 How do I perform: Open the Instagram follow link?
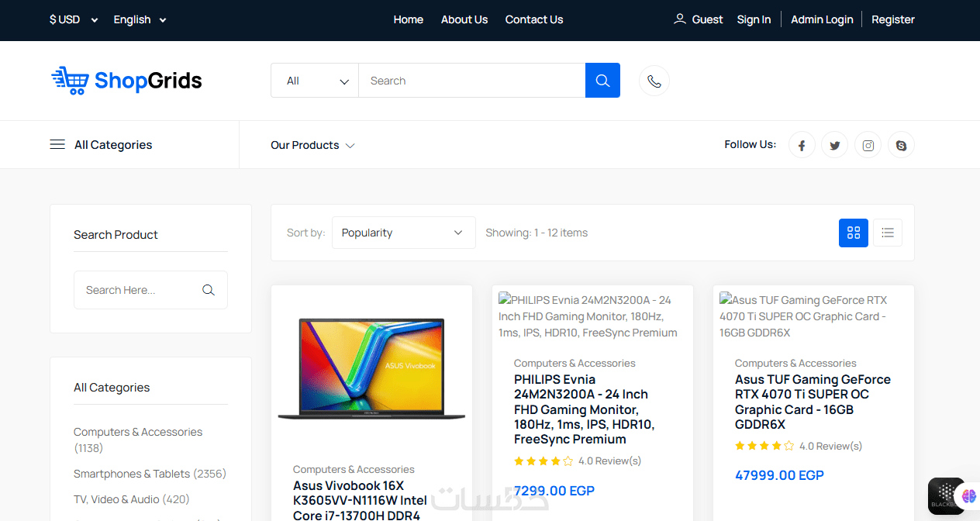click(x=868, y=145)
